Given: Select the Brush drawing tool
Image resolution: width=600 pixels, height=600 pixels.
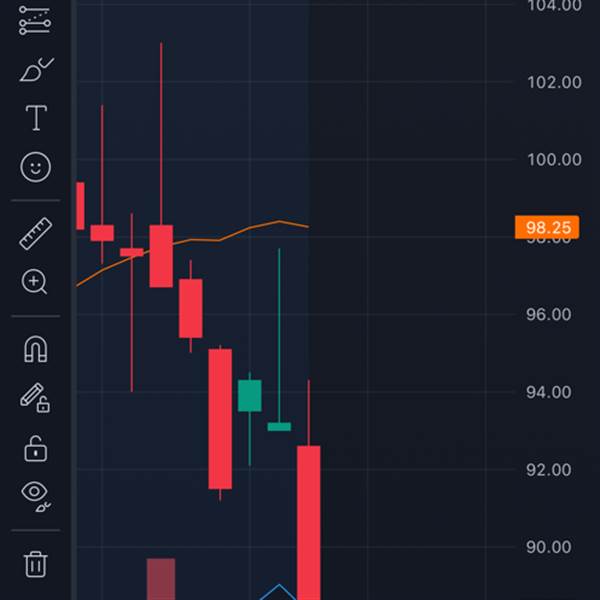Looking at the screenshot, I should 36,70.
